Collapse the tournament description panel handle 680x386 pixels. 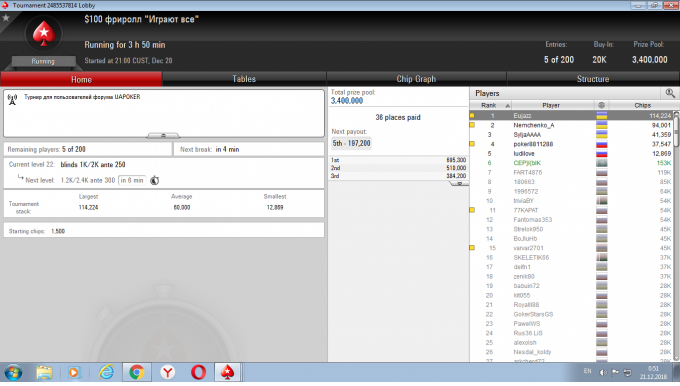coord(163,136)
